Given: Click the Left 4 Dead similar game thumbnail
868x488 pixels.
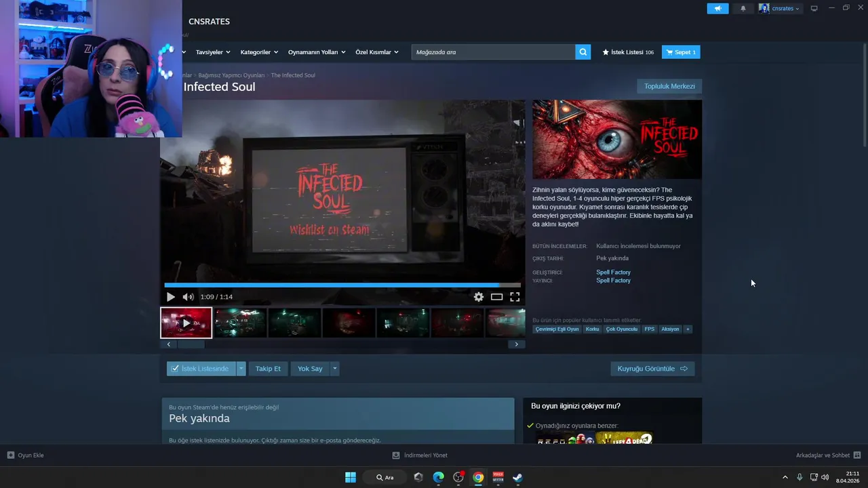Looking at the screenshot, I should tap(624, 439).
